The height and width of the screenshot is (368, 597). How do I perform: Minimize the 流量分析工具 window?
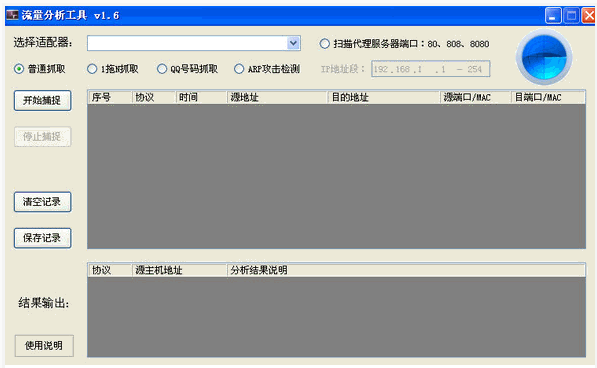553,16
